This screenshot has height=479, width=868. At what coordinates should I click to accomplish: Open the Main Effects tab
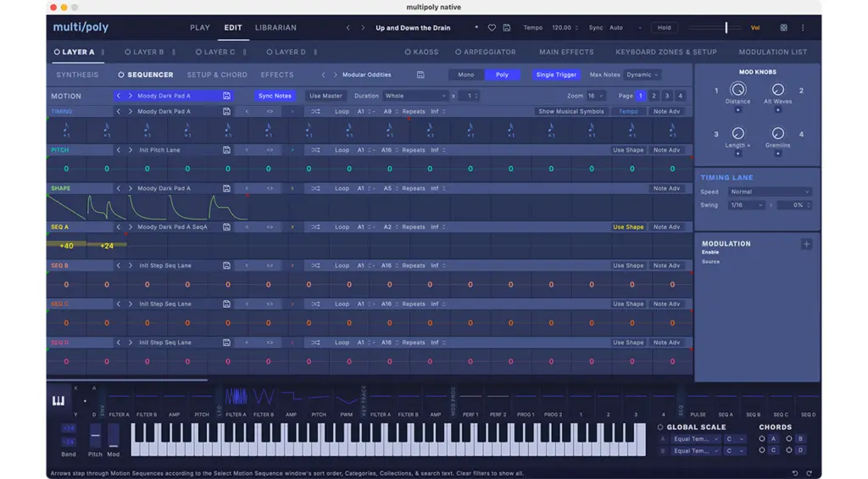click(x=566, y=52)
